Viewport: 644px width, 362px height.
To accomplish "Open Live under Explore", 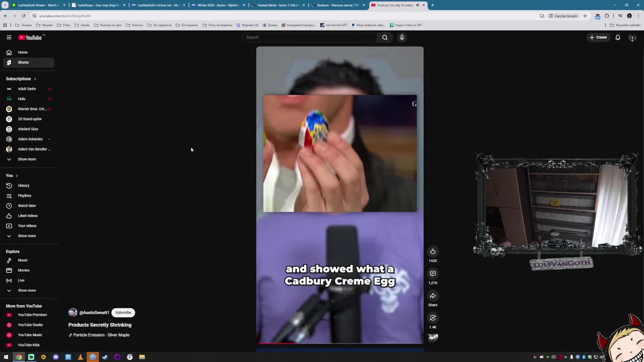I will tap(28, 281).
